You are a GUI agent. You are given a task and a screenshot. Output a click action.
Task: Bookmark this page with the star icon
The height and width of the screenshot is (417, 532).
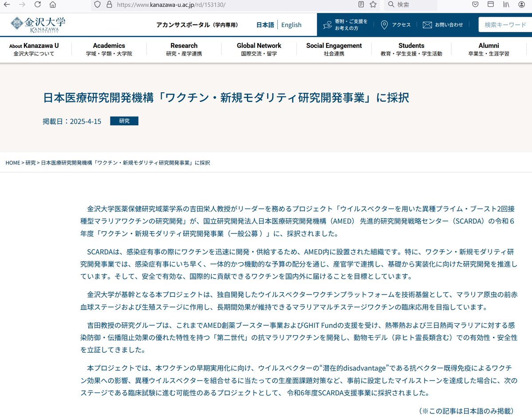pyautogui.click(x=373, y=4)
